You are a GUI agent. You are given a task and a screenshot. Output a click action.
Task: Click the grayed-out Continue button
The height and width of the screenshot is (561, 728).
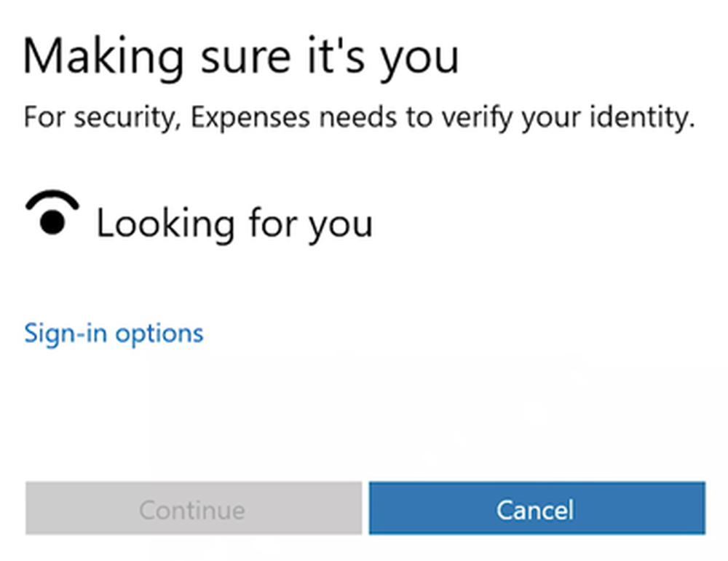(194, 508)
